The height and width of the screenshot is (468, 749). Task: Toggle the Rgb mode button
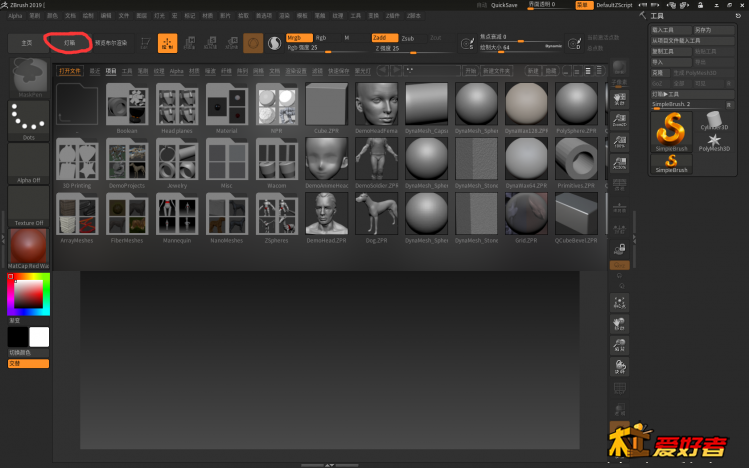point(327,38)
